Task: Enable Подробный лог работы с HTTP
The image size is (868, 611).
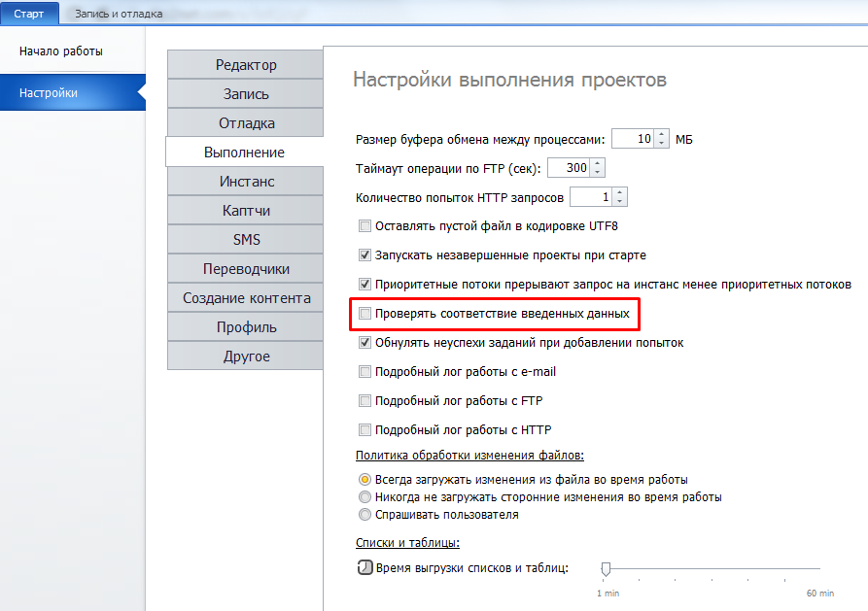Action: tap(365, 430)
